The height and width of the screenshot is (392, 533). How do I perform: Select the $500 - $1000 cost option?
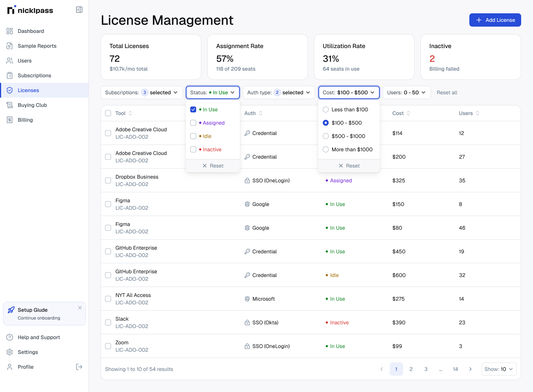326,136
